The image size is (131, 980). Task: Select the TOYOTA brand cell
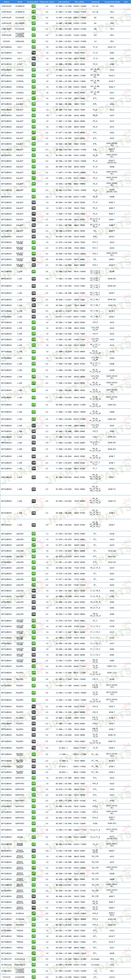coord(7,977)
